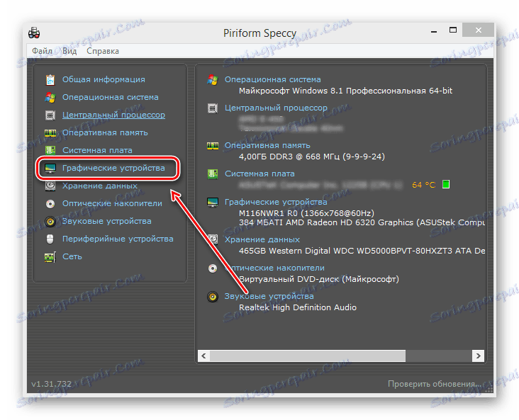Click the 465GB Western Digital drive text
Image resolution: width=519 pixels, height=420 pixels.
pyautogui.click(x=362, y=251)
